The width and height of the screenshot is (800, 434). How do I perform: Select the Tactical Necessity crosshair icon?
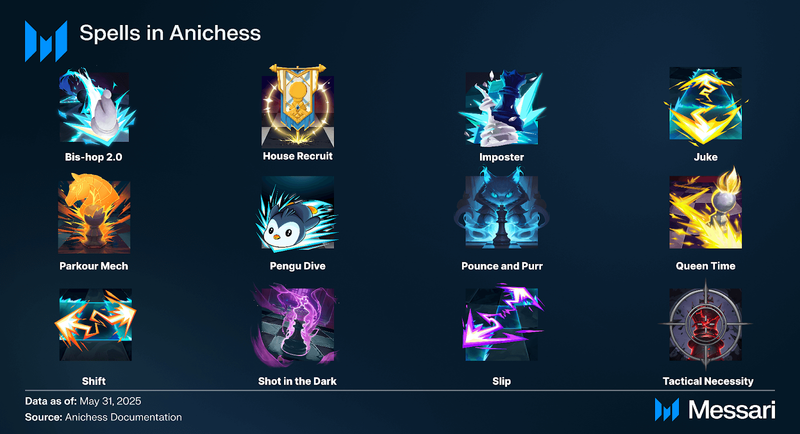point(706,324)
